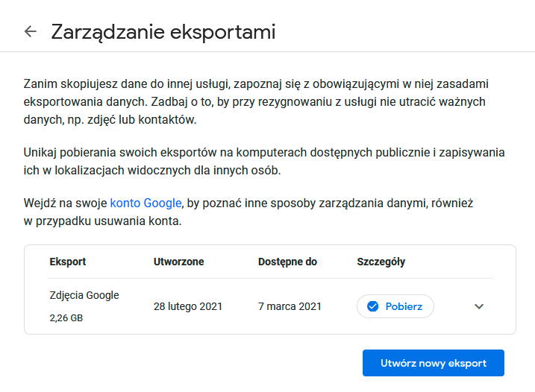Click the Dostępne do column header
The width and height of the screenshot is (535, 392).
tap(287, 262)
